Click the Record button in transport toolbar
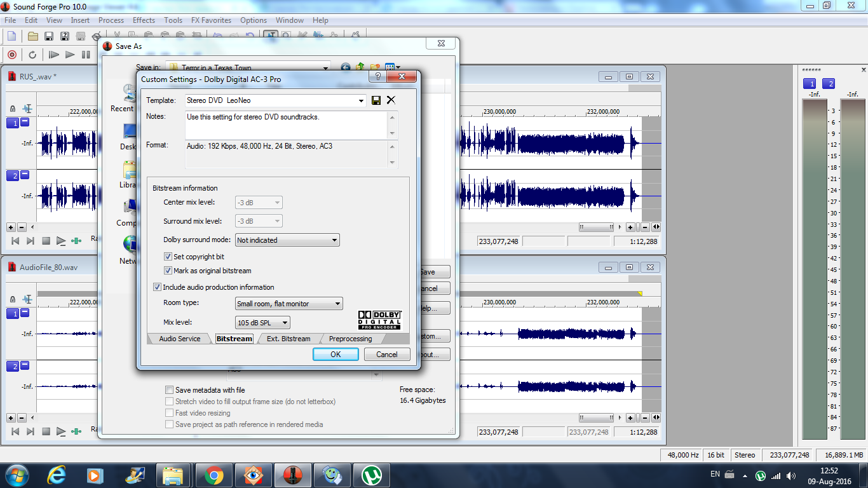 (x=11, y=55)
